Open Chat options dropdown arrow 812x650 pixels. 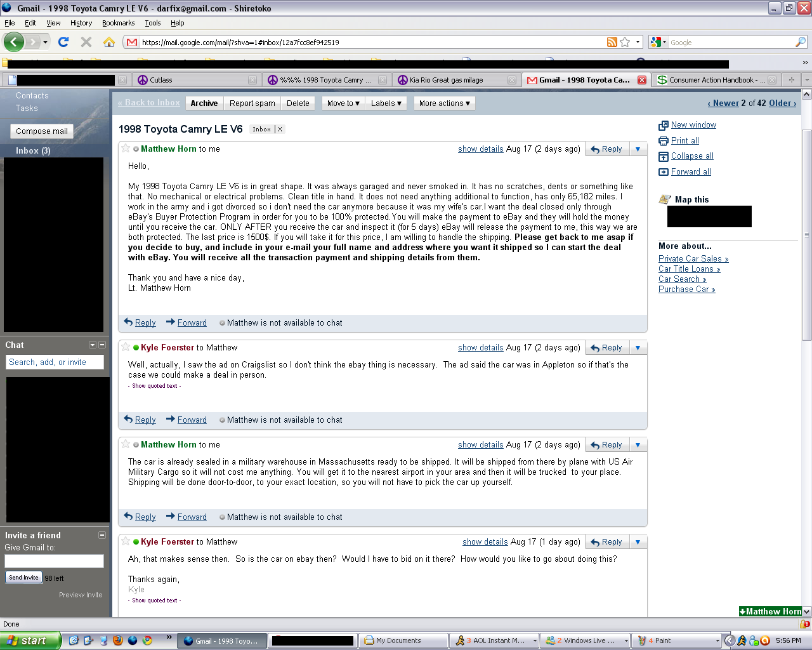pyautogui.click(x=93, y=345)
